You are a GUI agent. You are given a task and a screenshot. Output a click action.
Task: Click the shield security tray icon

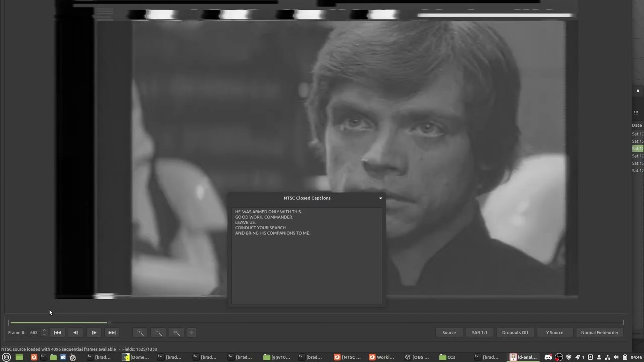click(x=569, y=357)
